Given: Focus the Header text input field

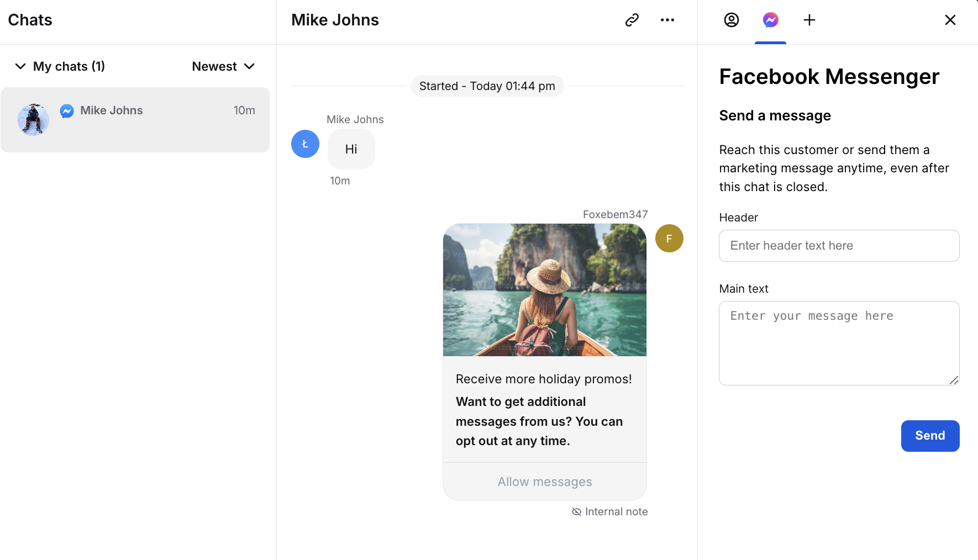Looking at the screenshot, I should [838, 246].
